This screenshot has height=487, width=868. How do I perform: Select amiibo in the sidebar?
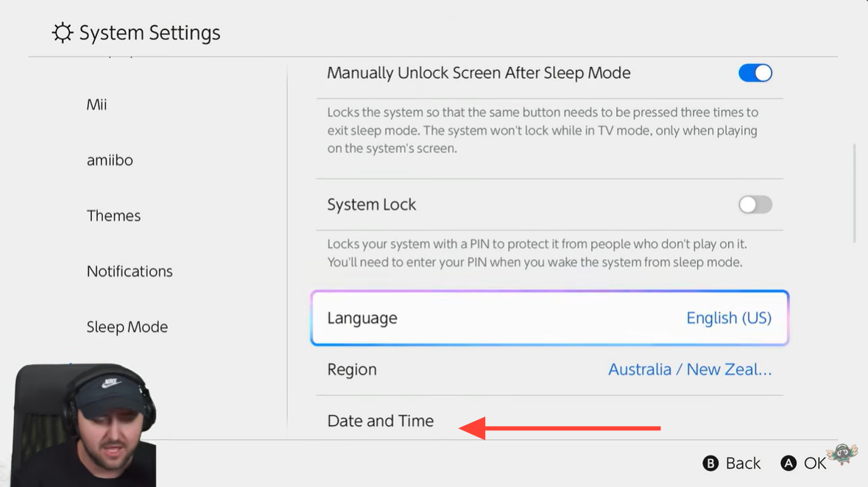110,160
